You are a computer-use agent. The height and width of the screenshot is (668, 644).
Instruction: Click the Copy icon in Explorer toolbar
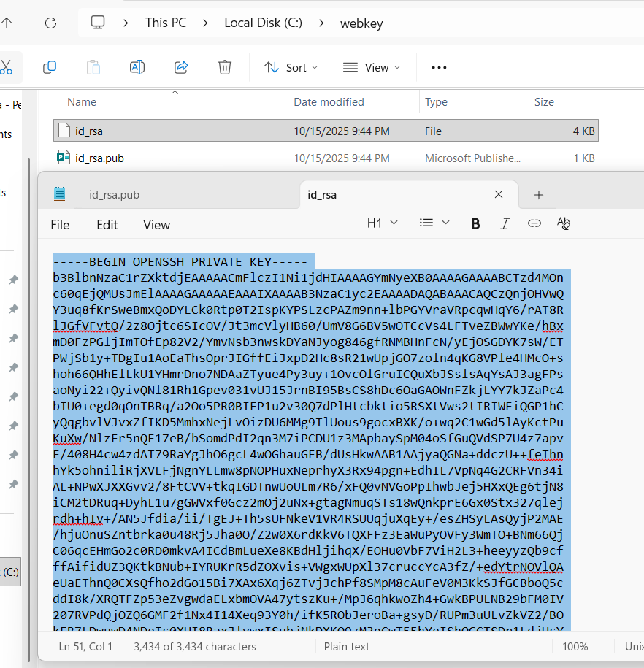pos(50,67)
